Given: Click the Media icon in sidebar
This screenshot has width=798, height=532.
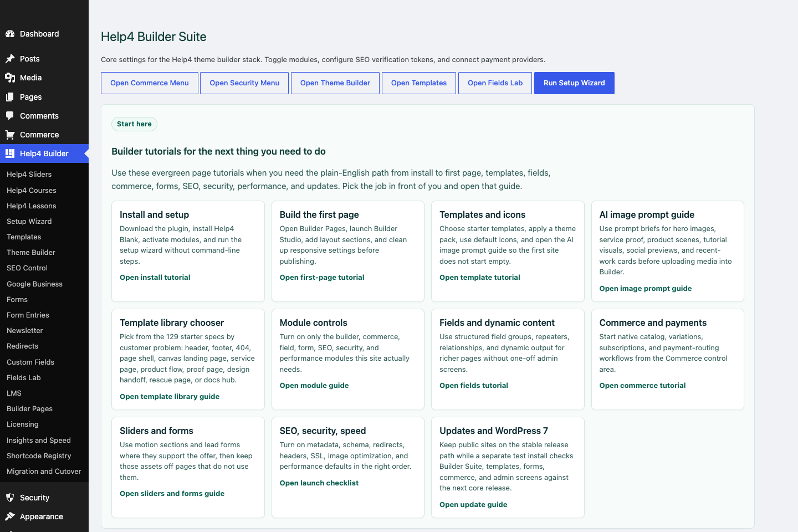Looking at the screenshot, I should [10, 78].
